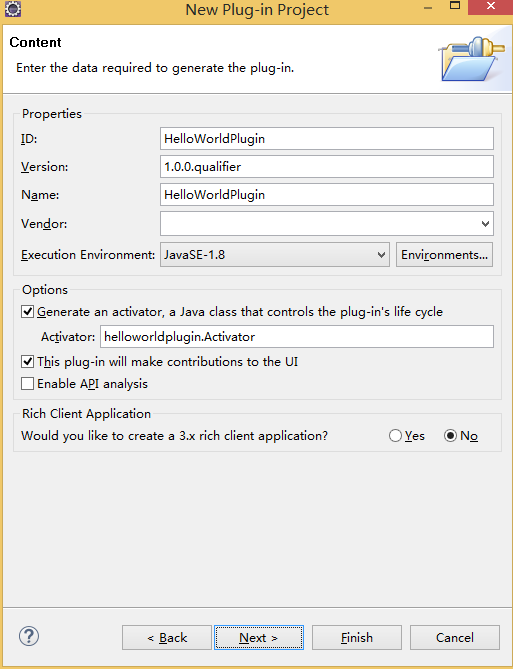Expand Execution Environment JavaSE-1.8 dropdown
The width and height of the screenshot is (513, 669).
(275, 255)
